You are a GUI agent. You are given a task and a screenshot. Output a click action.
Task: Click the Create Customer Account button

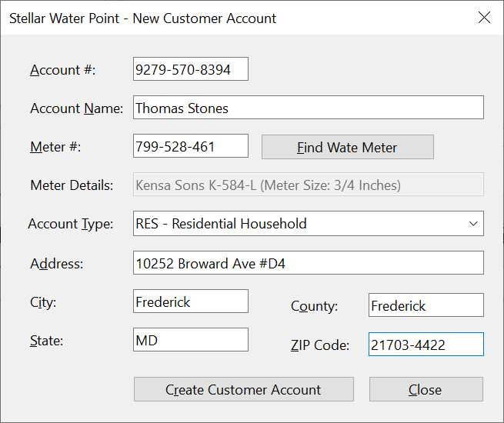(x=244, y=389)
